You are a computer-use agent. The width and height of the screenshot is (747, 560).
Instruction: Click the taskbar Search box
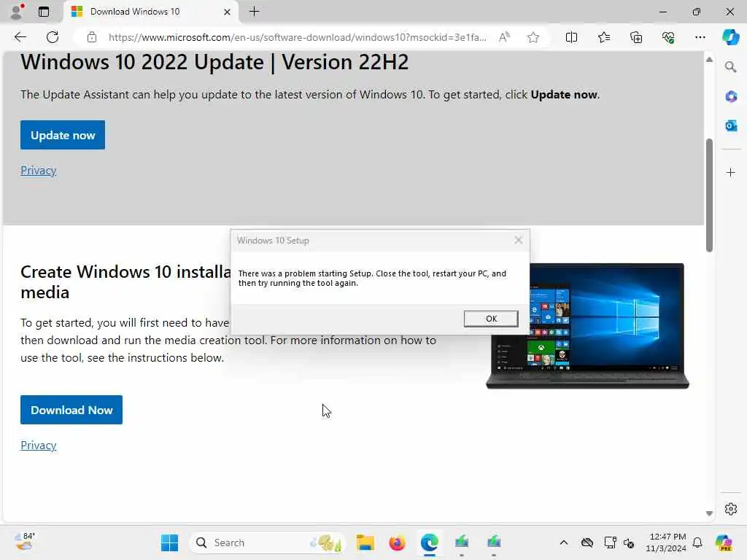(267, 542)
